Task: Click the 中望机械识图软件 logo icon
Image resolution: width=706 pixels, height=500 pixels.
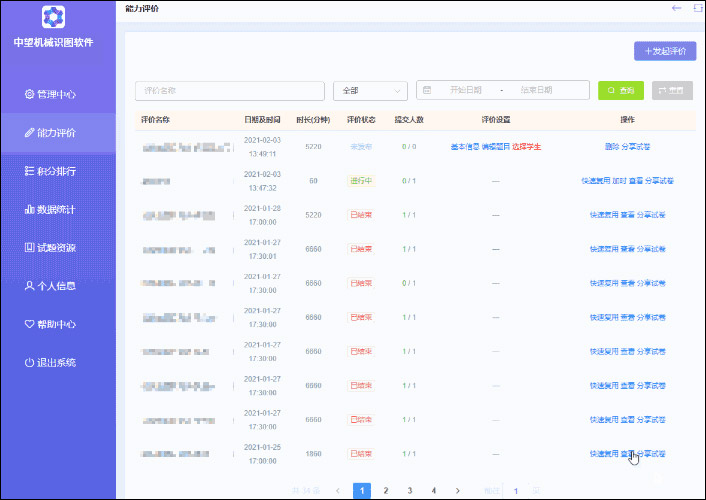Action: pos(54,17)
